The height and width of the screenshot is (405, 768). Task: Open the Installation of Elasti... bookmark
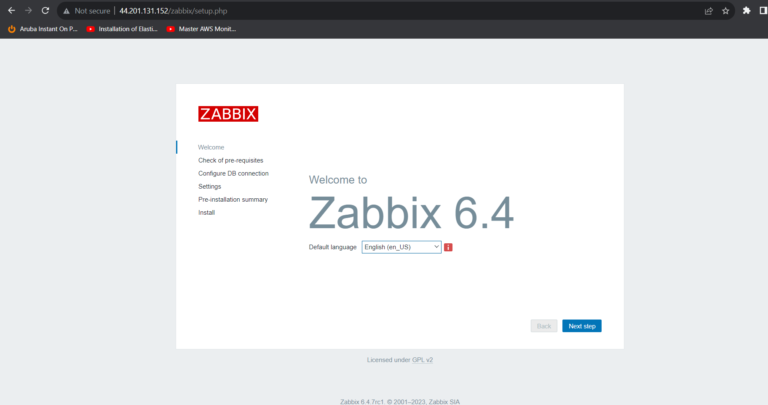point(124,29)
